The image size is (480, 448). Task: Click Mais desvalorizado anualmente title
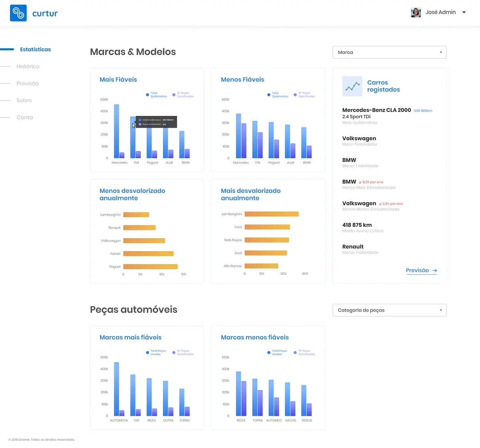[x=251, y=194]
